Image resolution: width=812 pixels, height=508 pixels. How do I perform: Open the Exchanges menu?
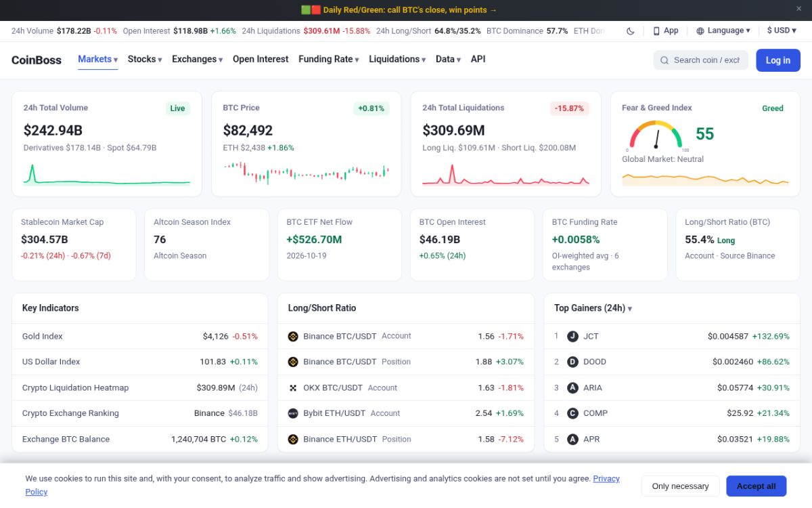pos(197,60)
